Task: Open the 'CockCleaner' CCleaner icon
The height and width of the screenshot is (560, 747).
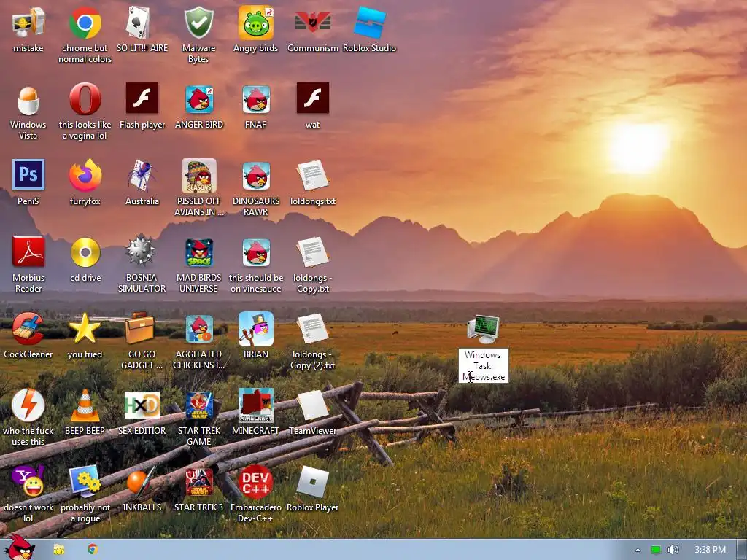Action: click(28, 328)
